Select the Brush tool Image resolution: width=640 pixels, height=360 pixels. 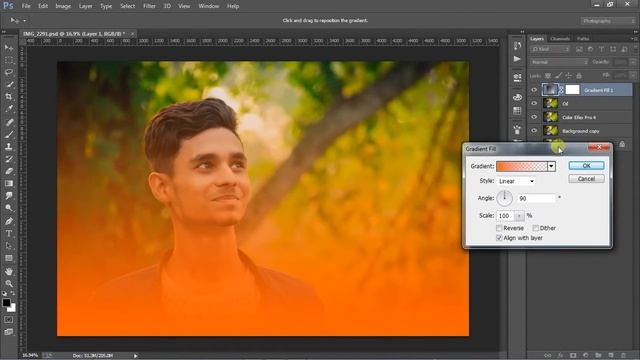(x=9, y=134)
